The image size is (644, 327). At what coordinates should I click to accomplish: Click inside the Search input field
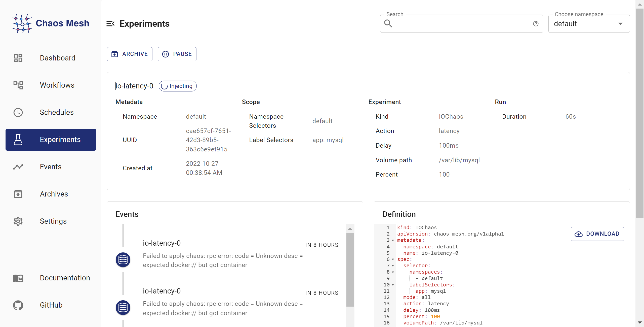460,24
